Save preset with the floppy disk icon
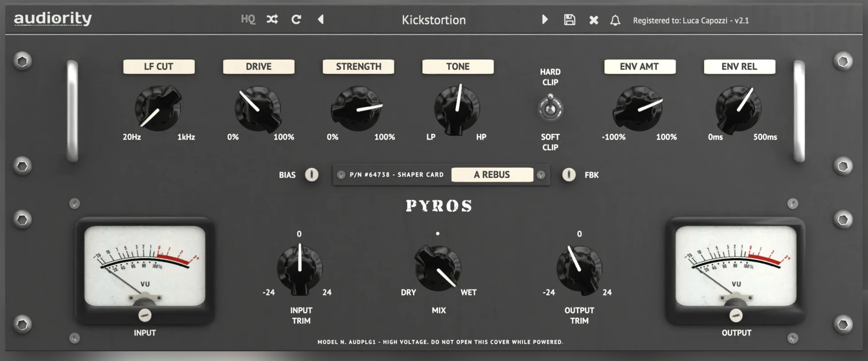The height and width of the screenshot is (361, 868). [569, 20]
